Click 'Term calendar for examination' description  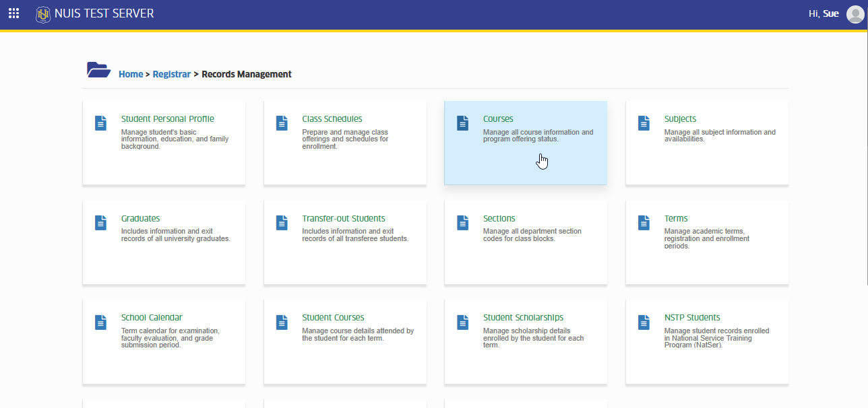[x=170, y=338]
